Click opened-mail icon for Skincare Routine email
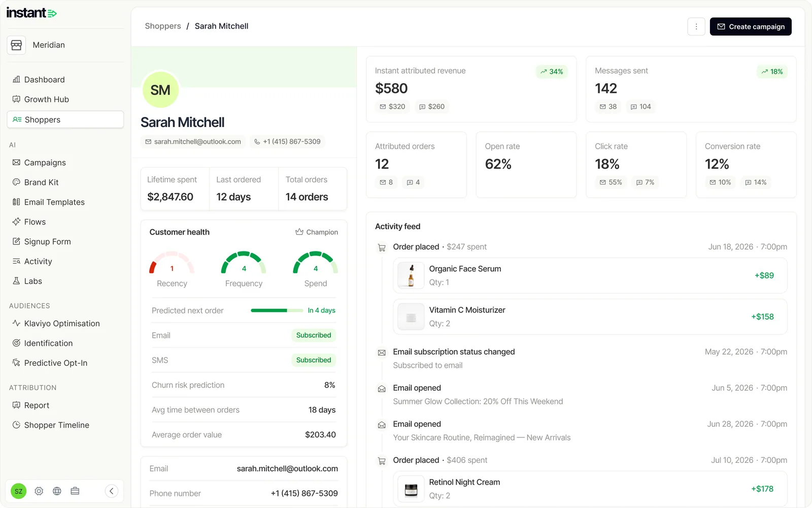Viewport: 812px width, 508px height. [x=382, y=425]
